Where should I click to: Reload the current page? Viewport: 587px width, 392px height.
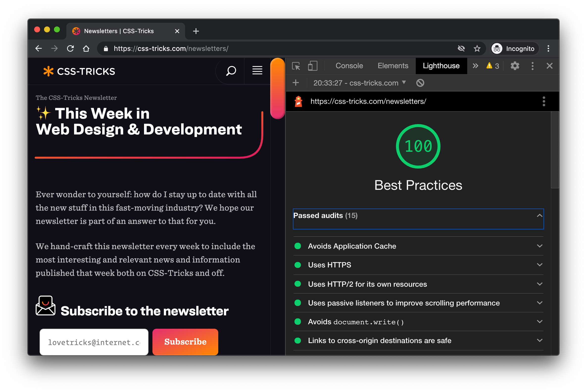pyautogui.click(x=70, y=48)
